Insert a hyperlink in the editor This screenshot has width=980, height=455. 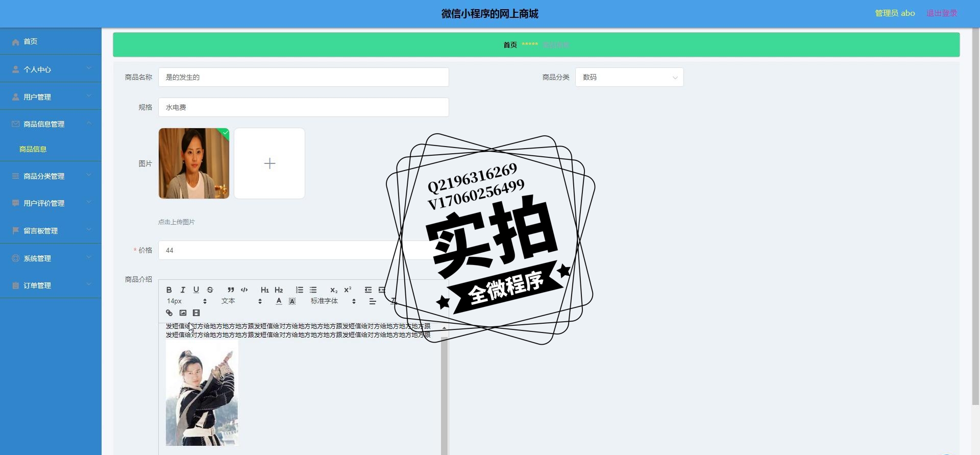click(169, 313)
